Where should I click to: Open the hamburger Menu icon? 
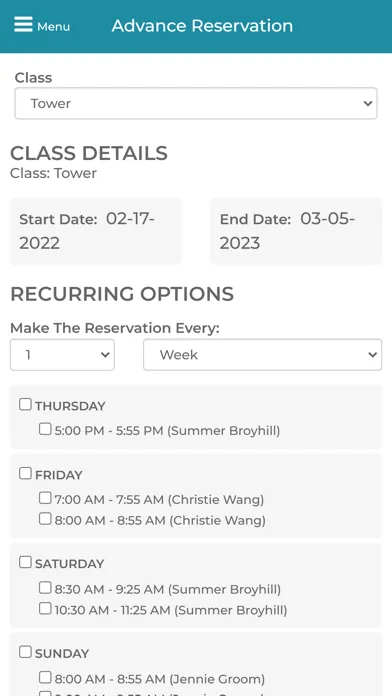[x=24, y=24]
